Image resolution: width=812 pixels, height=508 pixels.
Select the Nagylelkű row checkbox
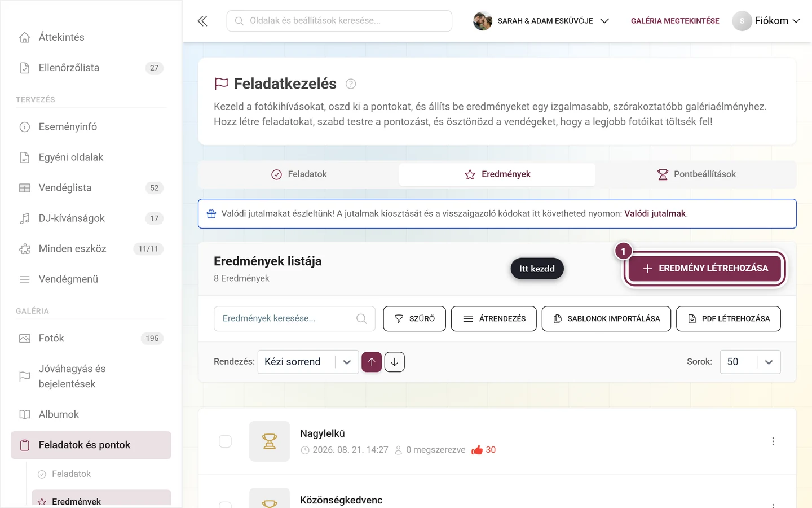pyautogui.click(x=225, y=441)
